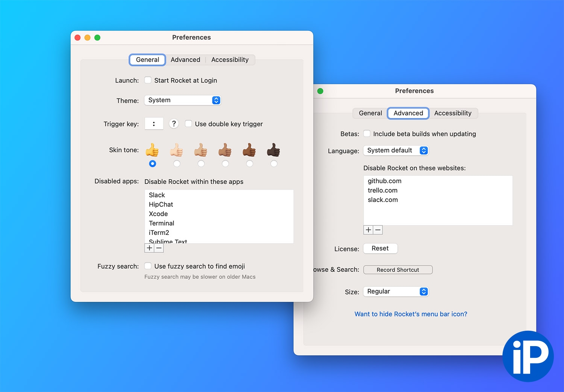Switch to Advanced tab in front window
Viewport: 564px width, 392px height.
[x=185, y=60]
